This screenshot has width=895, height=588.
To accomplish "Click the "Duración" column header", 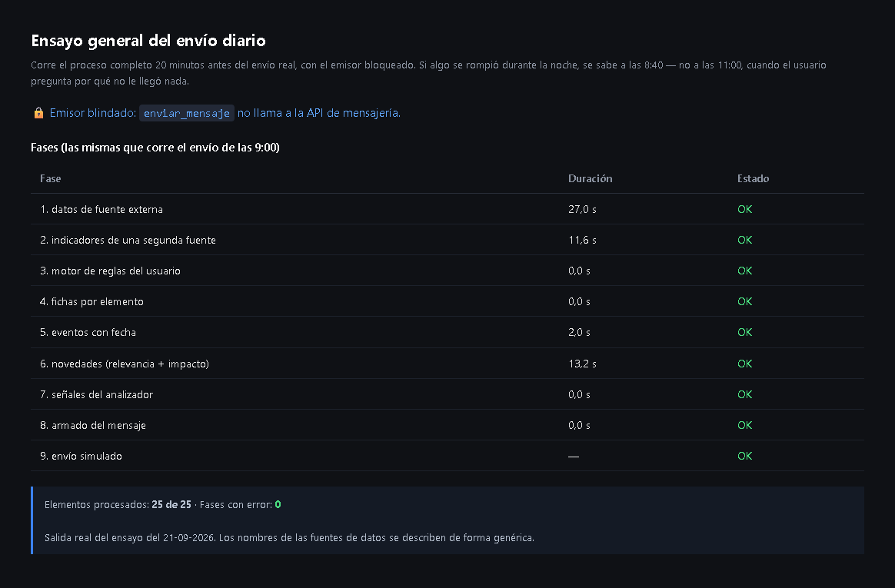I will (591, 178).
